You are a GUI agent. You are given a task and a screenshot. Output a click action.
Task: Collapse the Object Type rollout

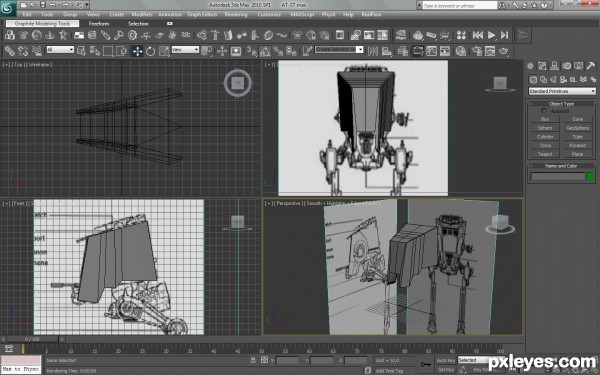pos(561,104)
